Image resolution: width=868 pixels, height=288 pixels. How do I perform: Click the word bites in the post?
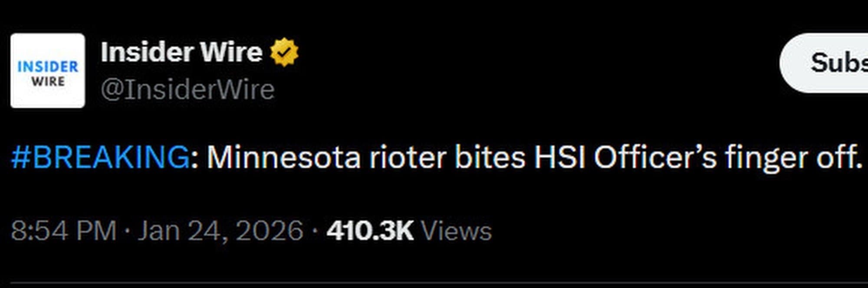click(490, 157)
